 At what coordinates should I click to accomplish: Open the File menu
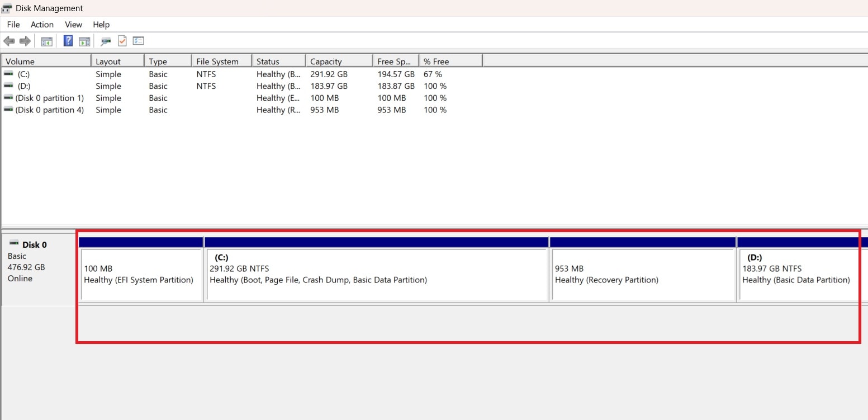(12, 24)
